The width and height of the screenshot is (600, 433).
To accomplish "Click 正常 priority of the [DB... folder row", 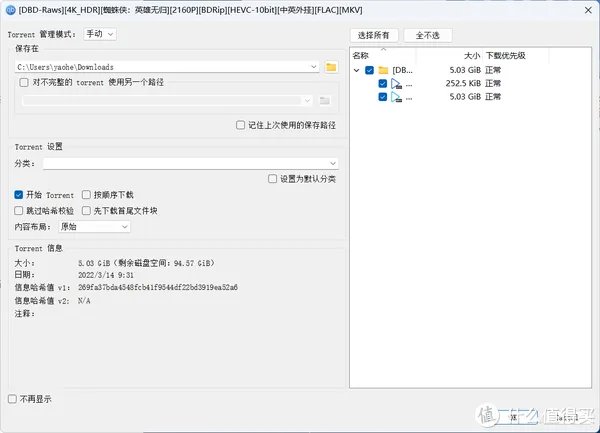I will [493, 70].
